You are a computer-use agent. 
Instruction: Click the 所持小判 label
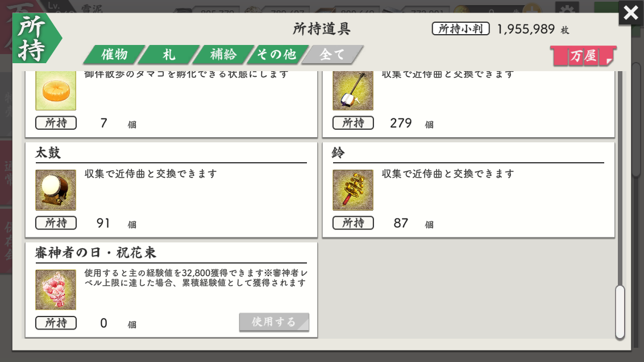pos(460,29)
